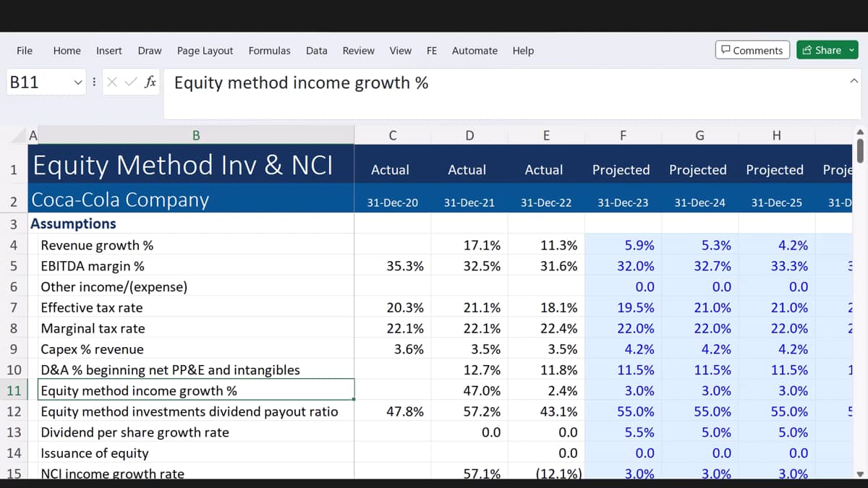
Task: Select the 'Capex % revenue' label cell
Action: pos(196,349)
